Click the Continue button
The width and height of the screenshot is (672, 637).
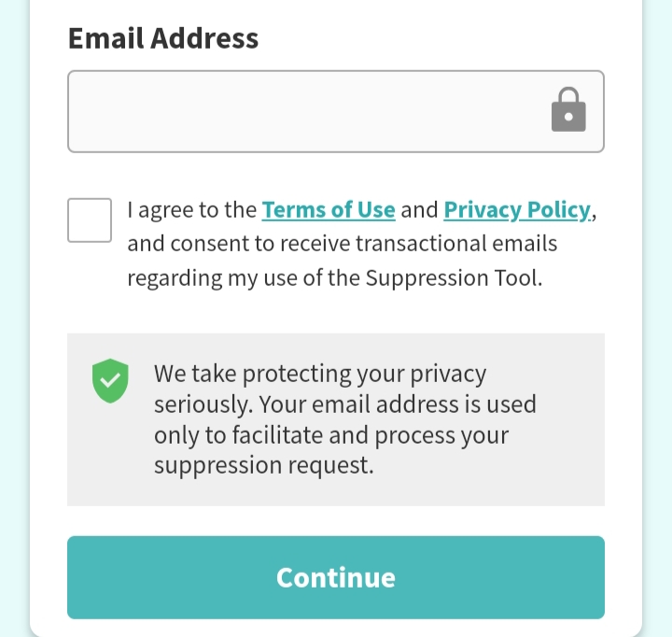pyautogui.click(x=336, y=577)
